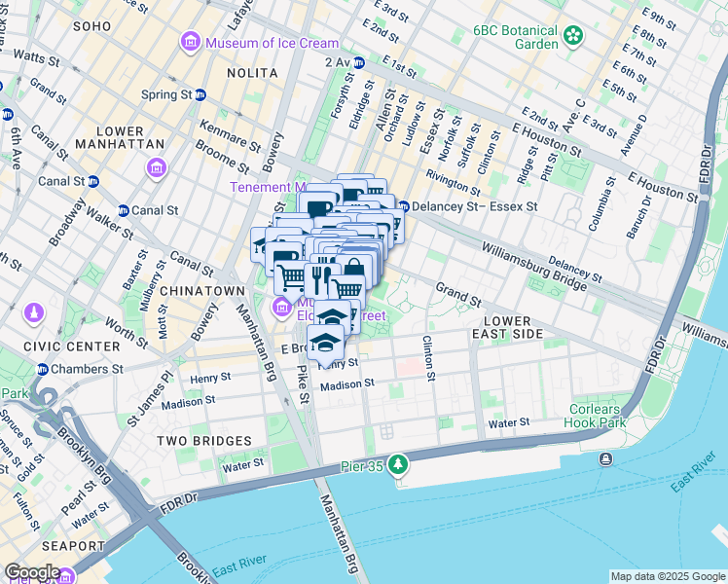Select the 6BC Botanical Garden flower icon
This screenshot has width=728, height=584.
pos(573,36)
